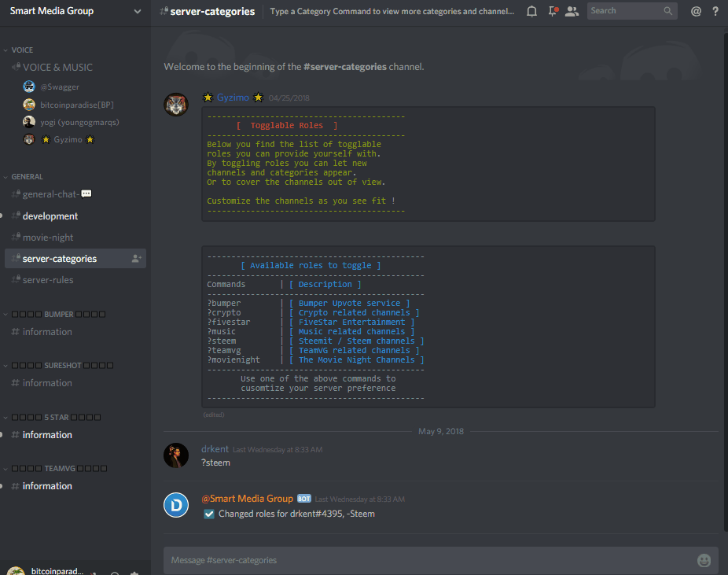728x575 pixels.
Task: Click the 04/25/2018 message timestamp
Action: pos(289,98)
